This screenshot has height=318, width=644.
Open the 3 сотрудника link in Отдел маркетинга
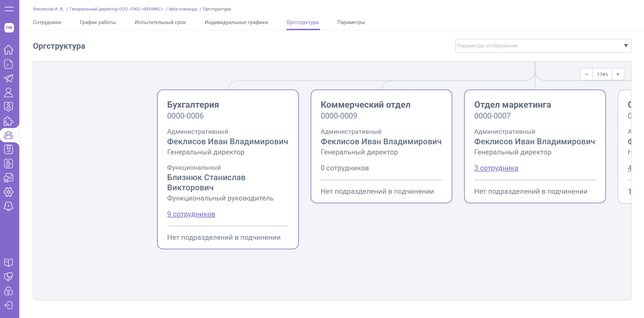click(x=496, y=168)
